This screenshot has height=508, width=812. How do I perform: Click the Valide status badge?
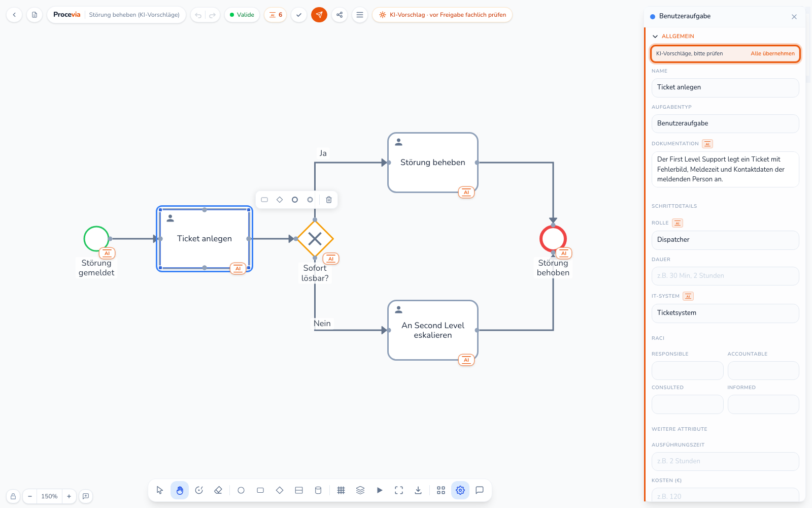(242, 15)
